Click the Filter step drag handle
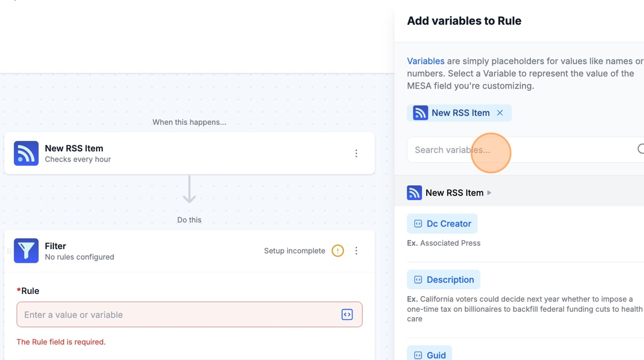The image size is (644, 360). click(9, 251)
